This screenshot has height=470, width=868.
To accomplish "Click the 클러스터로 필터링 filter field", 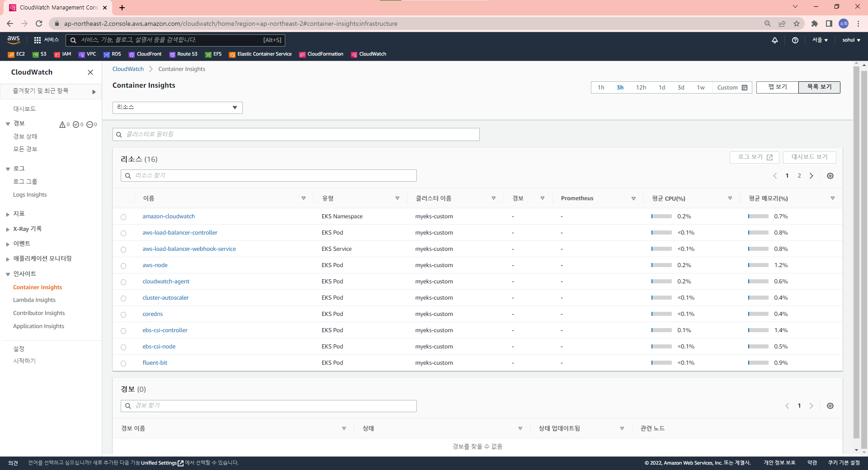I will [x=296, y=135].
